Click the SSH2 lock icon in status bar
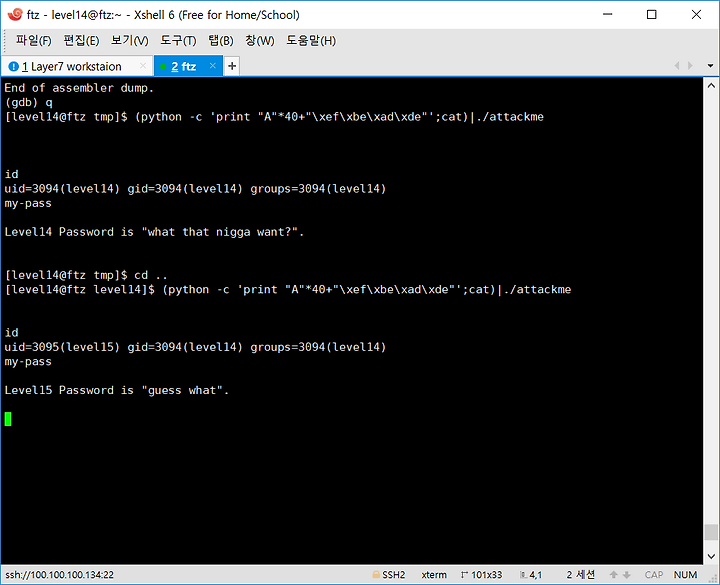720x585 pixels. tap(376, 574)
